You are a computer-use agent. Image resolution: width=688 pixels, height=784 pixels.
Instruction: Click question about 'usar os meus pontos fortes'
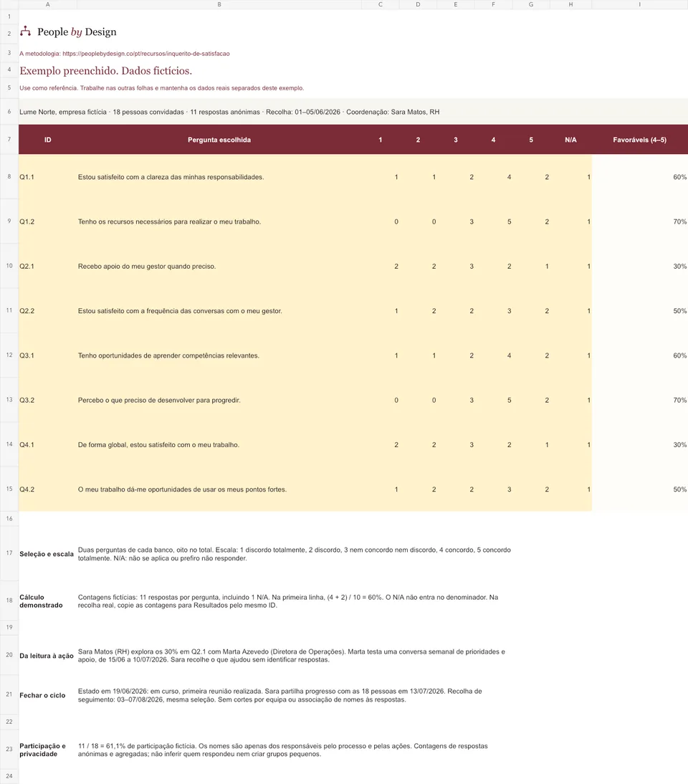183,489
